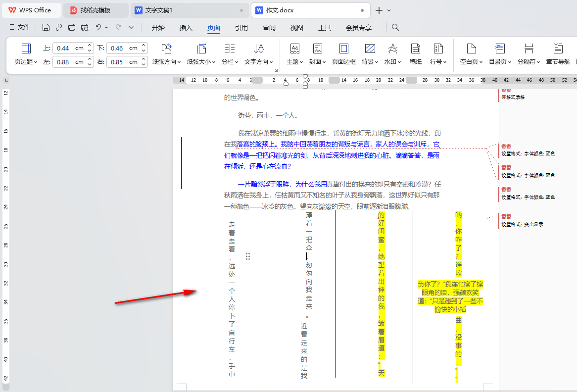Click the 带格式表格 revision comment
577x392 pixels.
[513, 97]
